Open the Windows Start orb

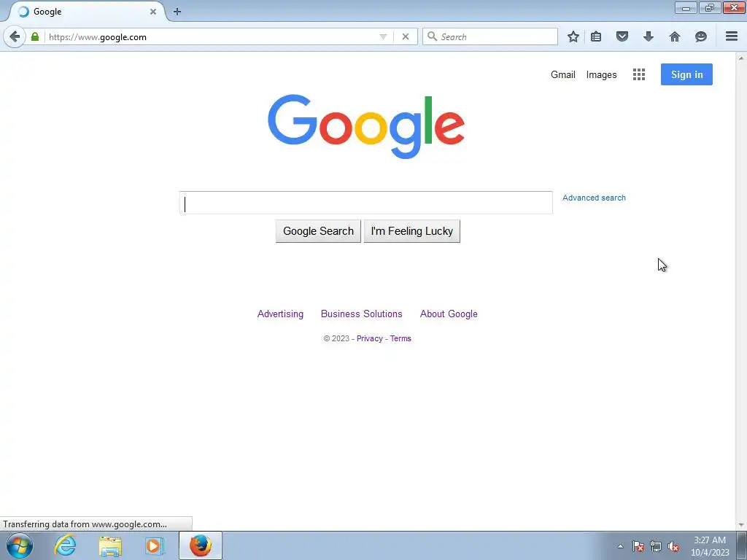[x=20, y=545]
